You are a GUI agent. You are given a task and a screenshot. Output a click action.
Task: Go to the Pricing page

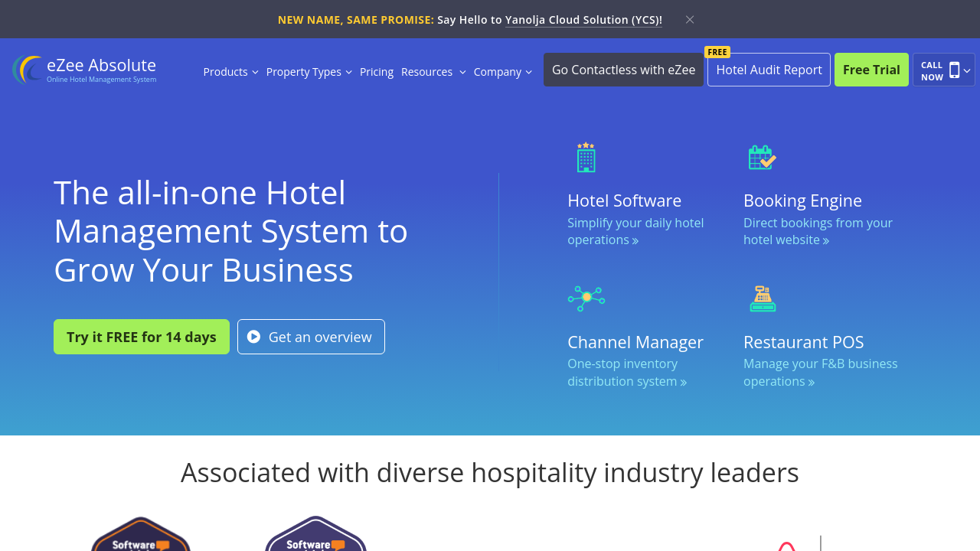377,72
